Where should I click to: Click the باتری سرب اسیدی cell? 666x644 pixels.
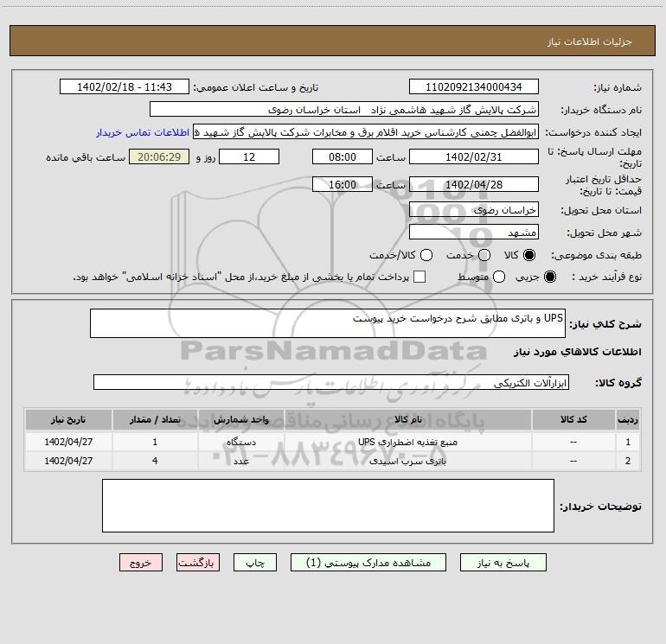[x=407, y=461]
